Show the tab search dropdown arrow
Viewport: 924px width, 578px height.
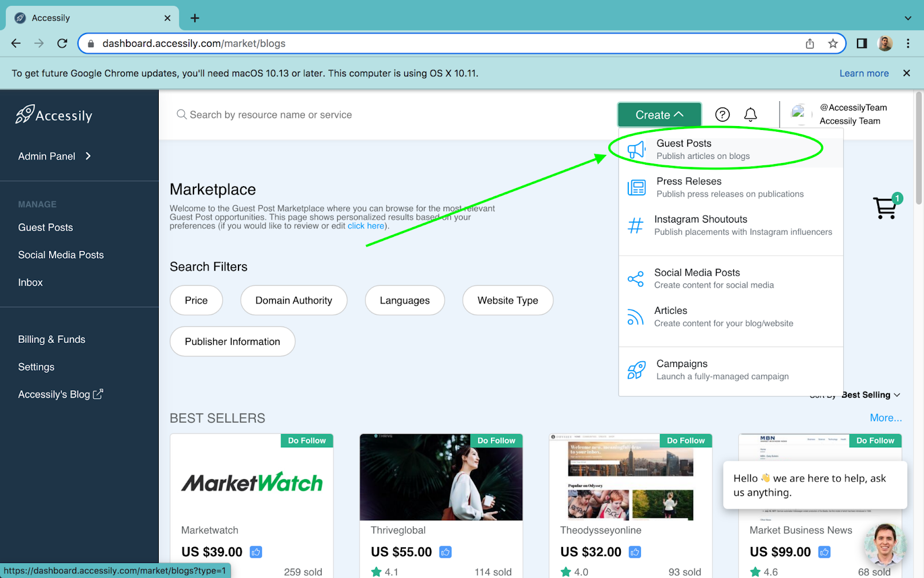pos(908,18)
